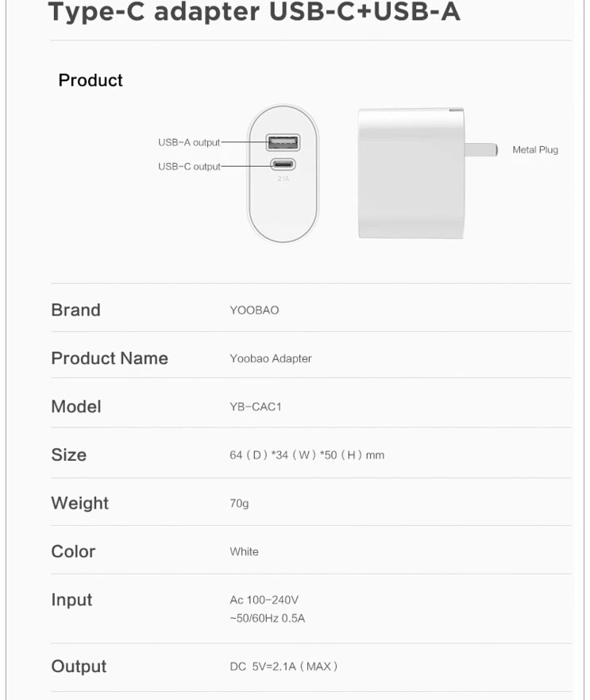Click the 'Ac 100-240V' input value
590x700 pixels.
tap(264, 600)
